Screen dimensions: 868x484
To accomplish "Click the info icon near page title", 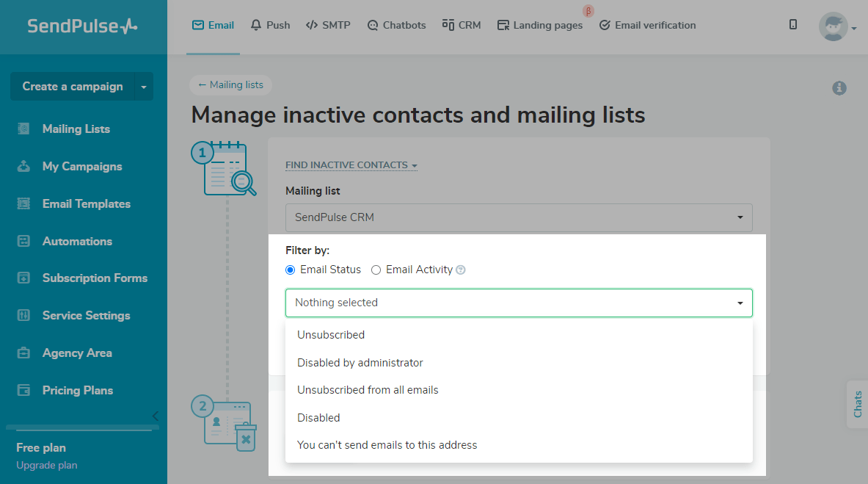I will 839,88.
